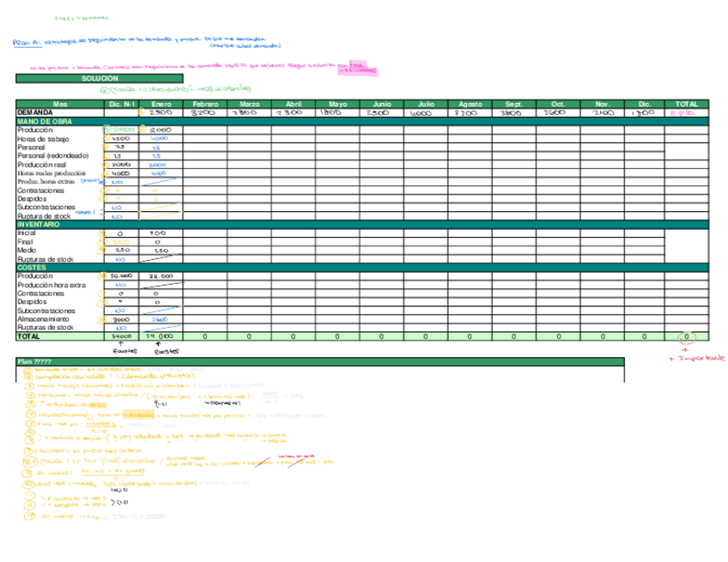This screenshot has height=562, width=728.
Task: Click the Horas de trabajo row label
Action: [x=43, y=139]
